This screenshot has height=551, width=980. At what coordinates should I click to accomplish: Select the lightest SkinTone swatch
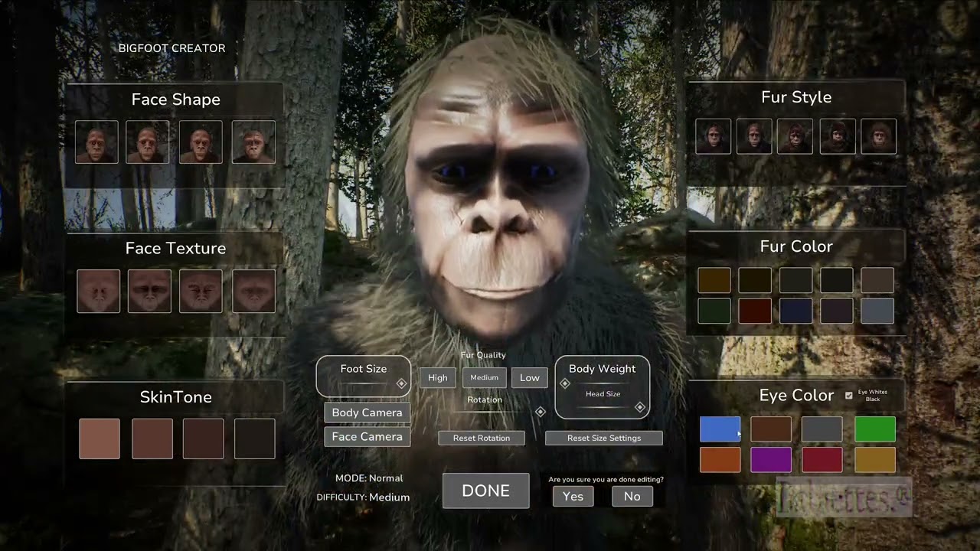100,439
